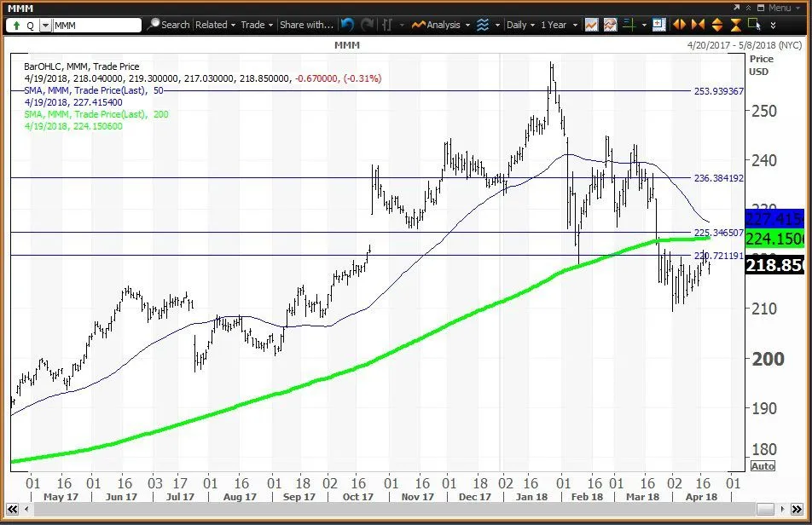Click the 225.346507 level label
812x525 pixels.
click(719, 233)
